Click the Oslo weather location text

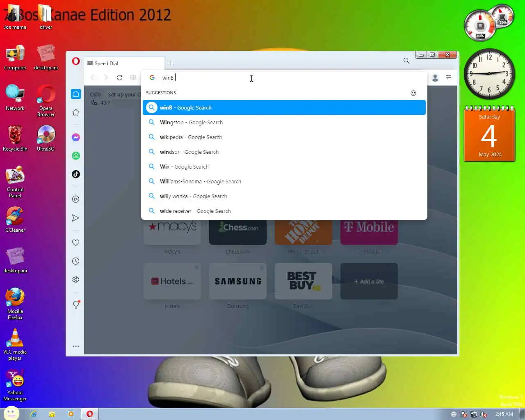coord(95,94)
